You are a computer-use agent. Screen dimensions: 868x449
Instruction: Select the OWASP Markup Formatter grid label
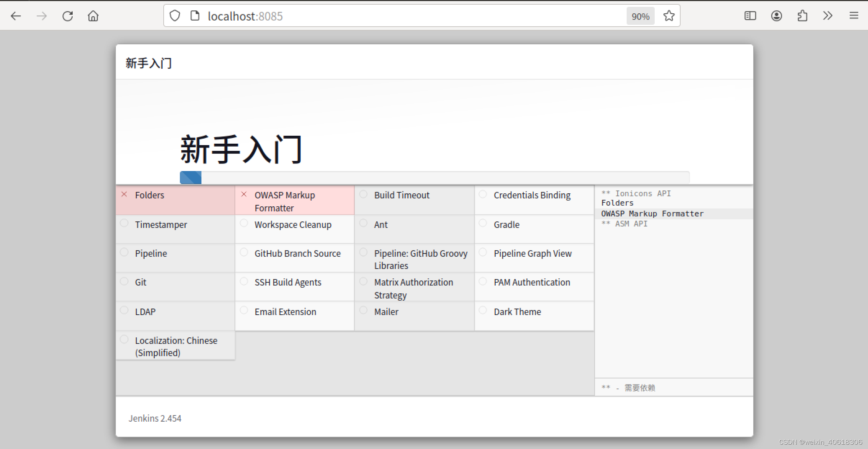tap(285, 202)
